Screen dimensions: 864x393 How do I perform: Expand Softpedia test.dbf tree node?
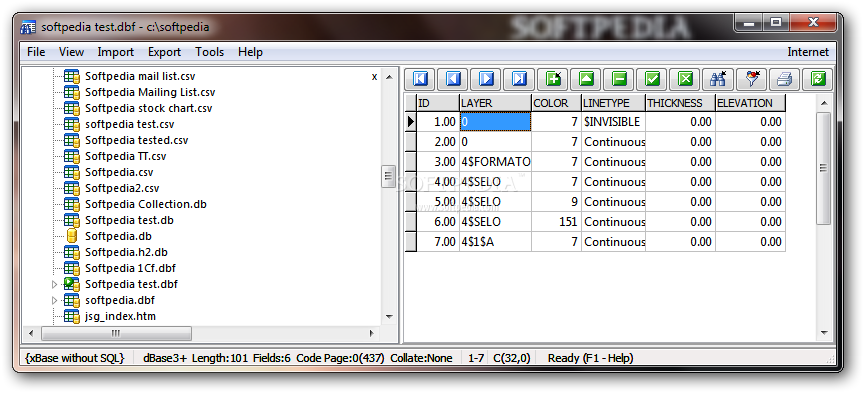pyautogui.click(x=54, y=284)
